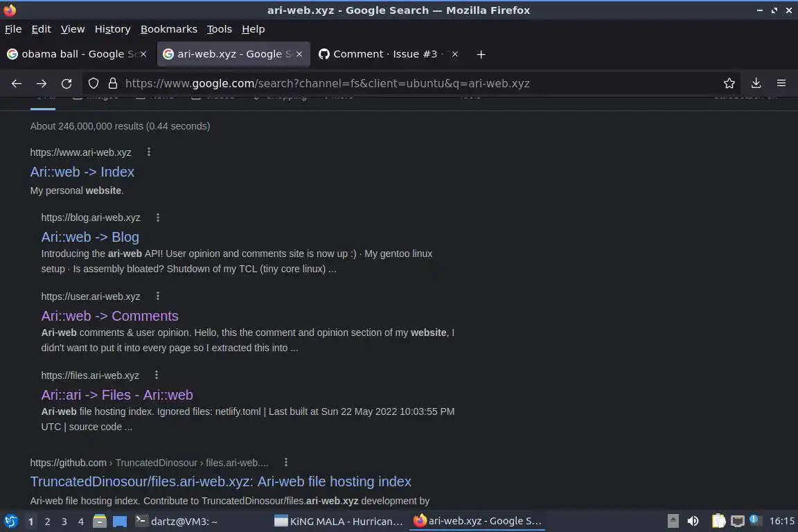
Task: Click the https://files.ari-web.xyz URL text
Action: (x=90, y=375)
